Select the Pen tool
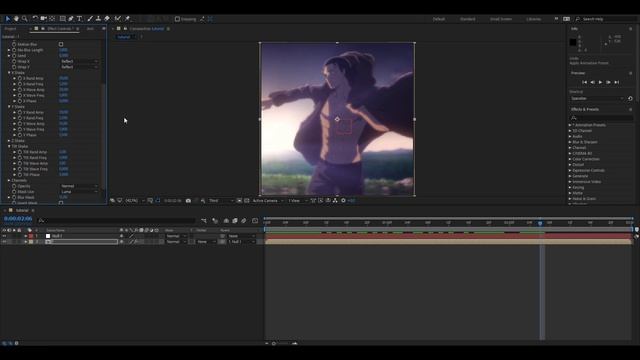The image size is (640, 360). pos(71,19)
